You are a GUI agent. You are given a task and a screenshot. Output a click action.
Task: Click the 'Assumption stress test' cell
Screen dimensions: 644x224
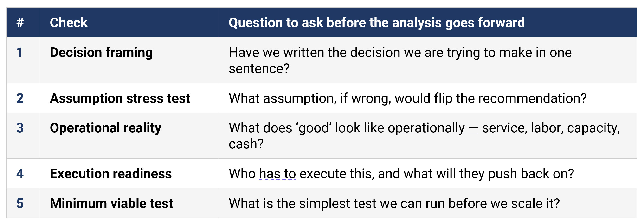120,98
